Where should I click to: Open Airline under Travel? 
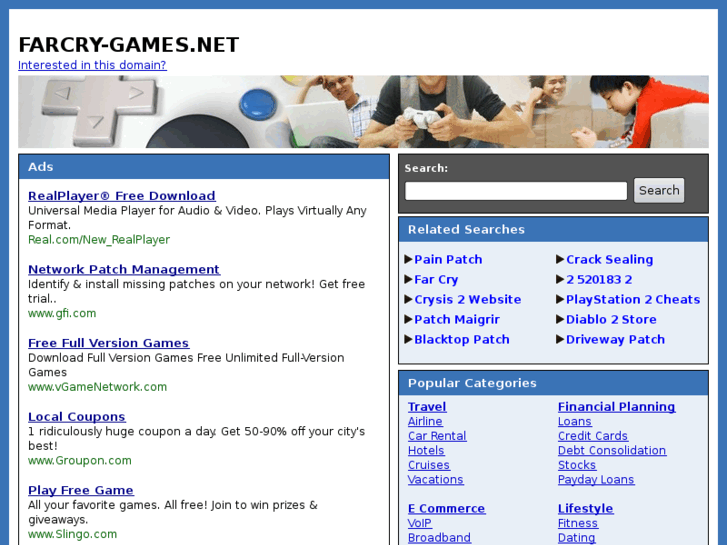(425, 421)
